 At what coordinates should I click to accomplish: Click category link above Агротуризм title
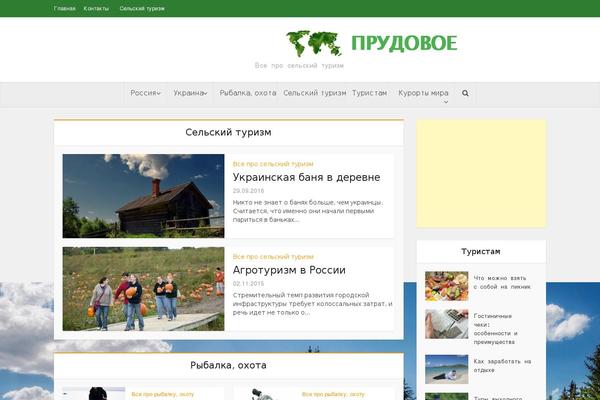point(273,256)
